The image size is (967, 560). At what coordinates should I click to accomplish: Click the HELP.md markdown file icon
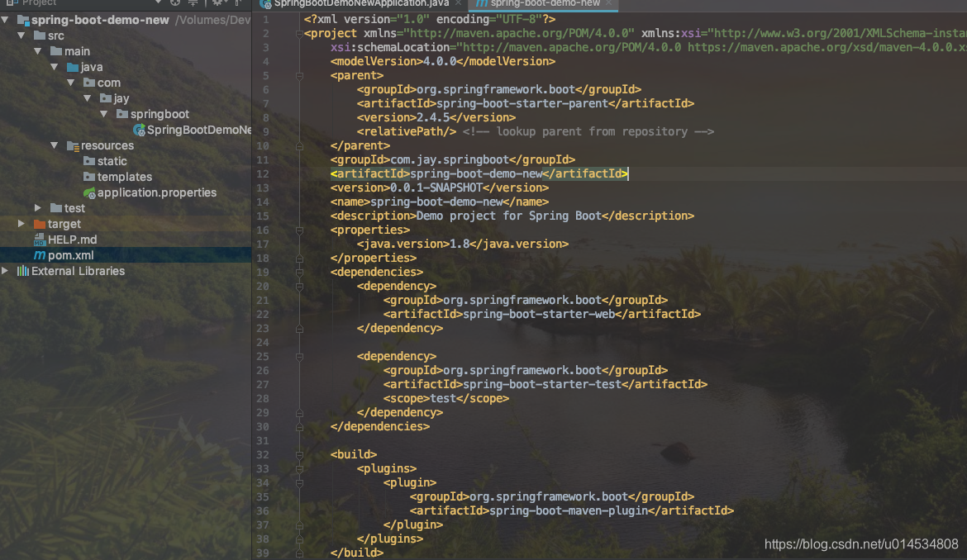(x=40, y=240)
